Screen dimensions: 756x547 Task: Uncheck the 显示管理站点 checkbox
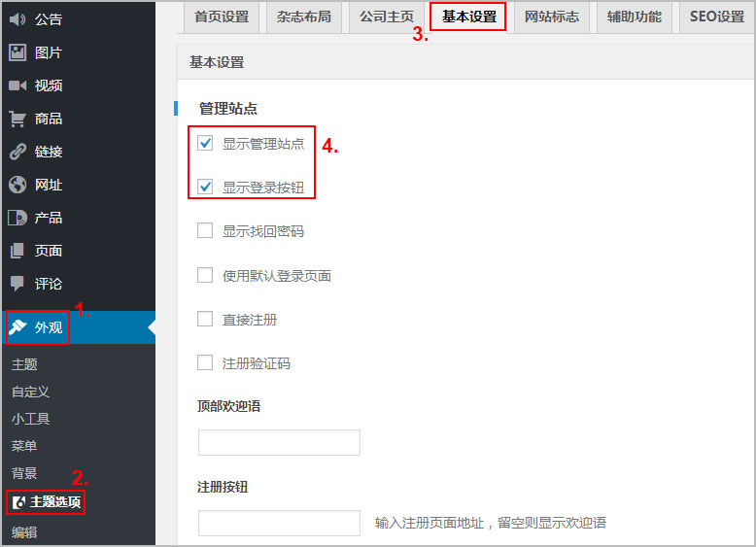pyautogui.click(x=205, y=143)
